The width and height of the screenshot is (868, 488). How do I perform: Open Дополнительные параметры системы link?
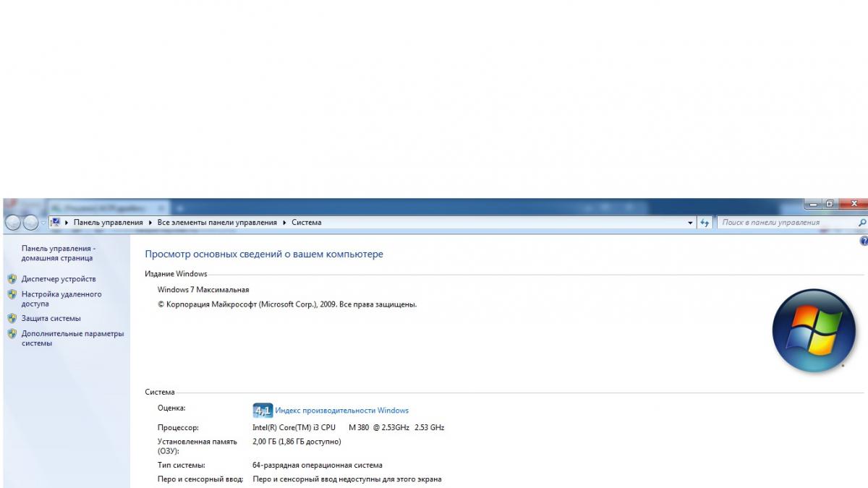[72, 338]
